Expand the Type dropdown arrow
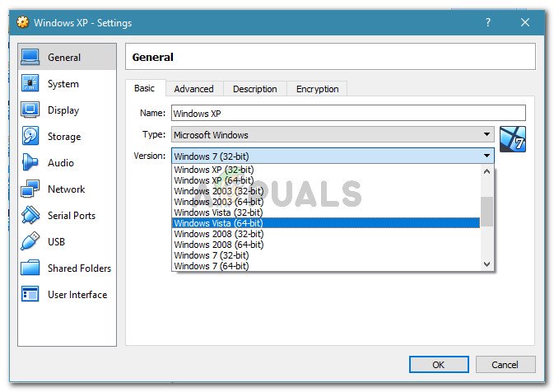 [x=486, y=135]
